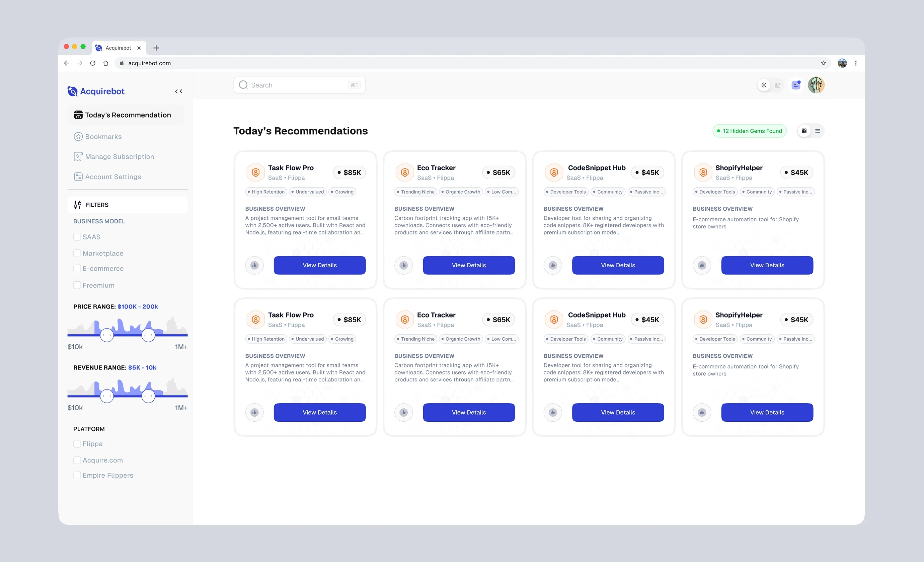The image size is (924, 562).
Task: View Details for top-row Eco Tracker
Action: coord(468,265)
